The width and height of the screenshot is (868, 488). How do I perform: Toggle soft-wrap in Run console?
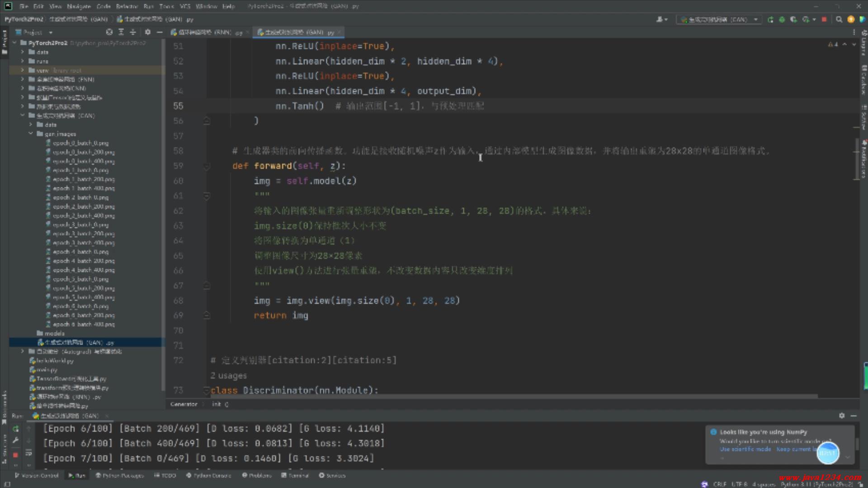(28, 452)
